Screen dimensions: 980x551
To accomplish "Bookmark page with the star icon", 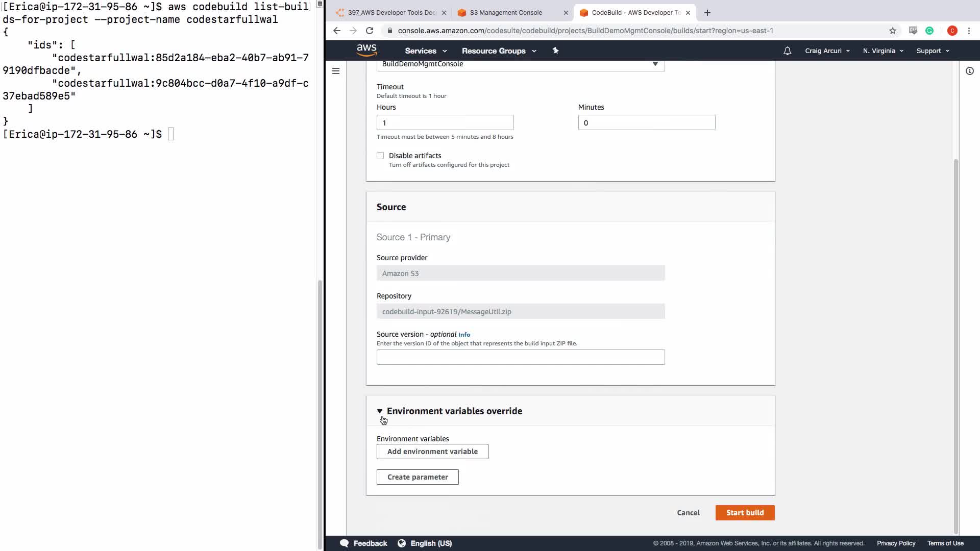I will click(x=892, y=31).
